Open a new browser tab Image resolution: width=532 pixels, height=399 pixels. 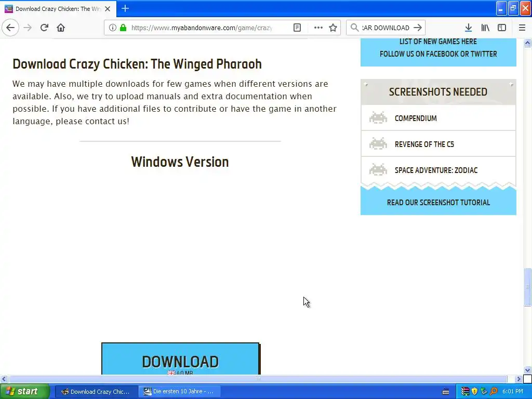[x=125, y=8]
